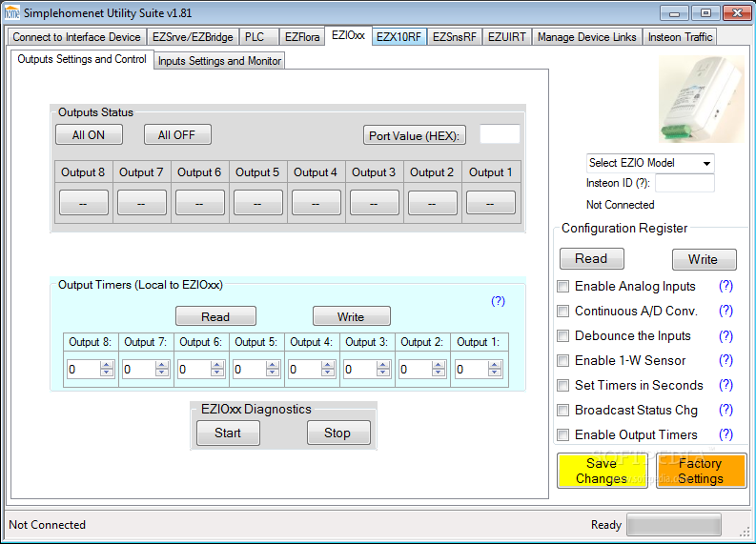Switch to Connect to Interface Device tab
Image resolution: width=756 pixels, height=544 pixels.
(x=76, y=37)
